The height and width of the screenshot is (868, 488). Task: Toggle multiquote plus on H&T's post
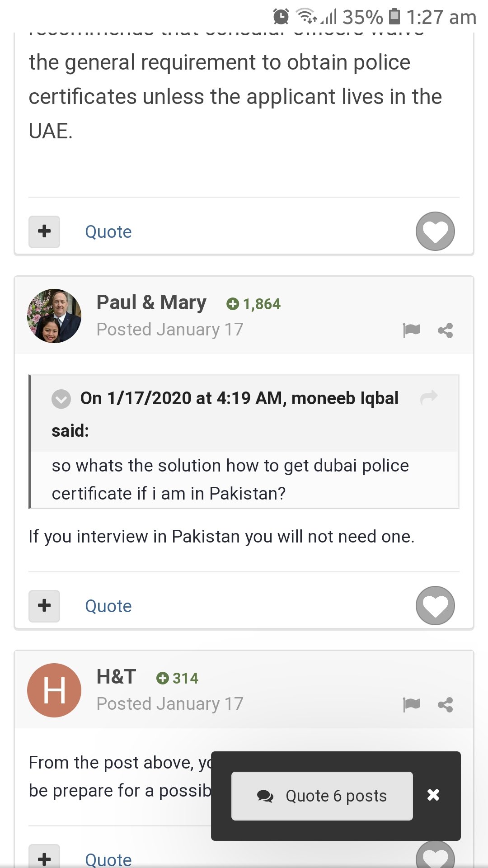pos(44,857)
